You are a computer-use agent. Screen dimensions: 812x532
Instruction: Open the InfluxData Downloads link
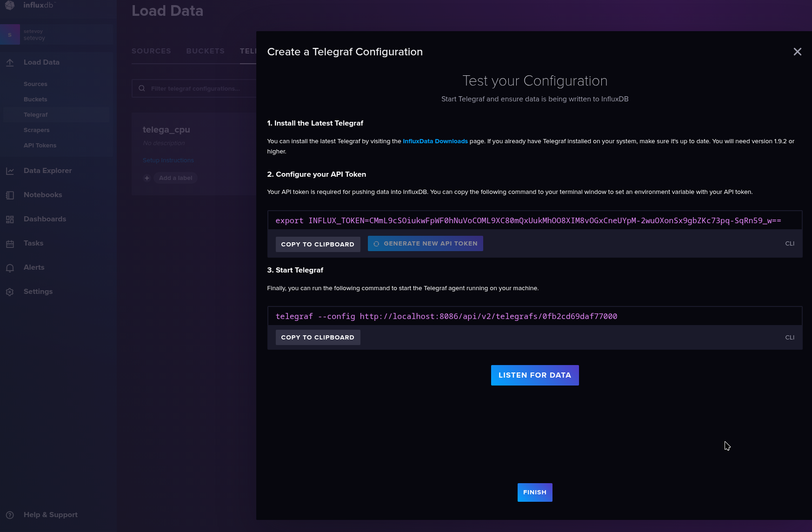click(x=435, y=141)
